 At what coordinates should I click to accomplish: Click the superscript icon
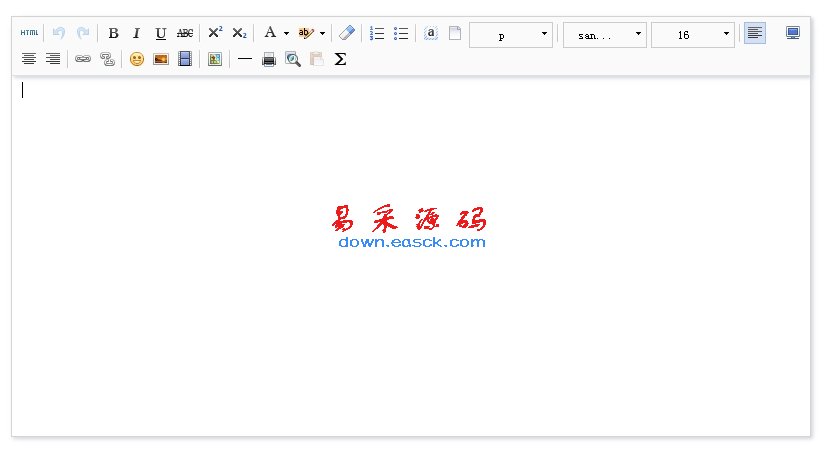click(x=215, y=33)
